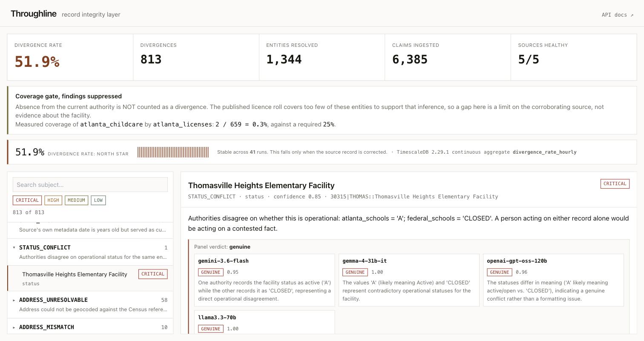This screenshot has height=341, width=644.
Task: Open the API docs link
Action: point(617,15)
